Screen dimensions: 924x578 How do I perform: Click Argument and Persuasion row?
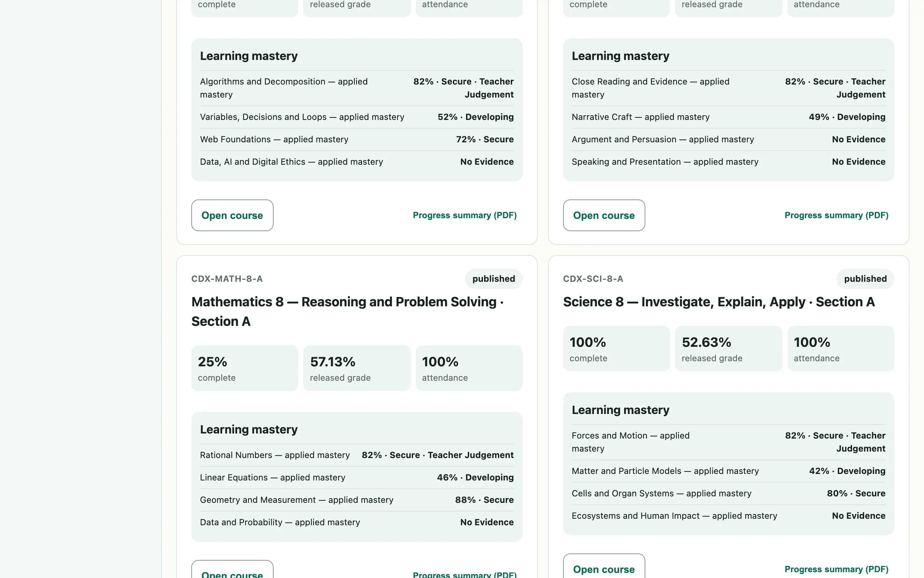(728, 139)
